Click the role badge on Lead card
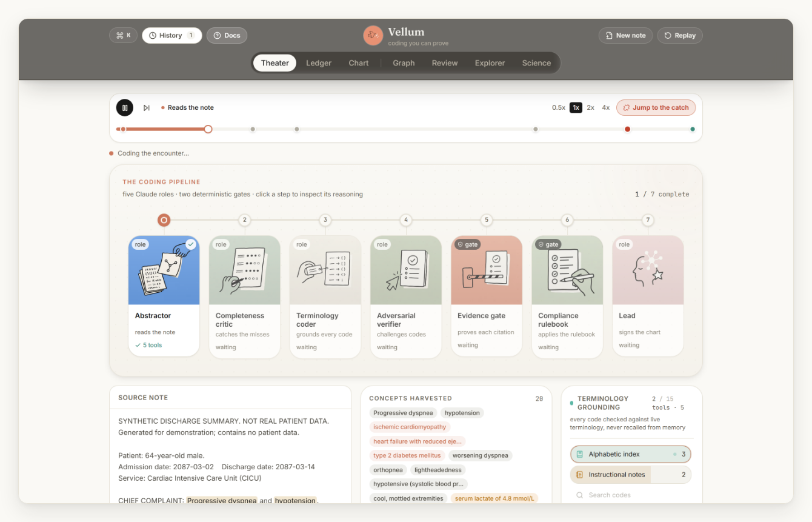The image size is (812, 522). (x=624, y=244)
